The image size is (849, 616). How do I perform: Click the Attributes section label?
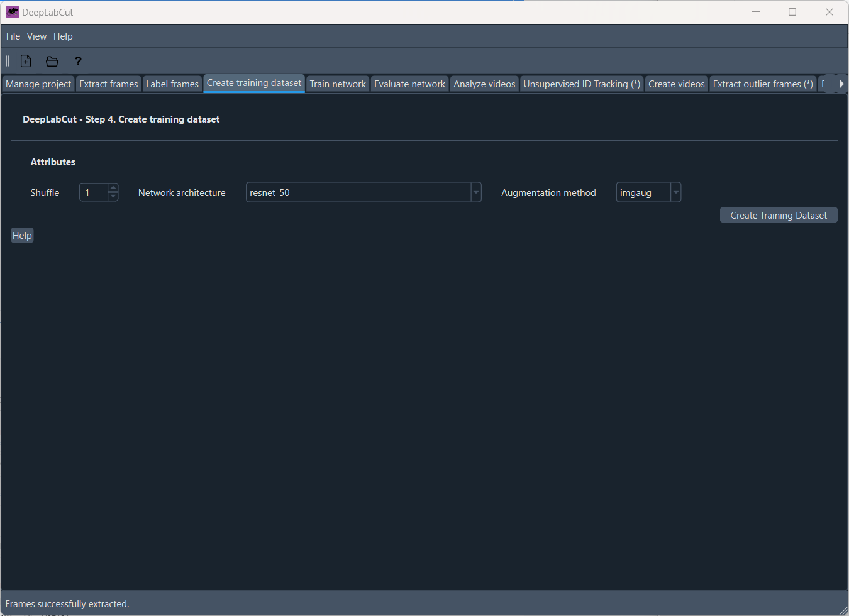tap(53, 162)
